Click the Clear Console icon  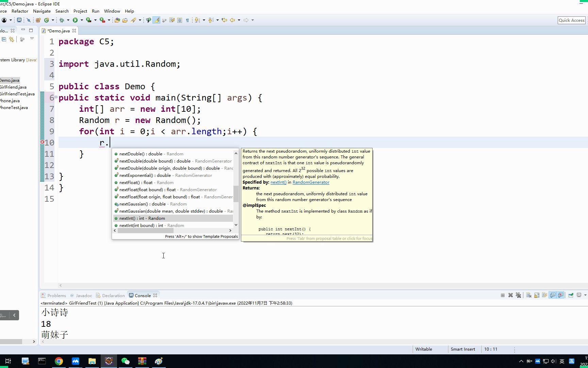pos(529,295)
